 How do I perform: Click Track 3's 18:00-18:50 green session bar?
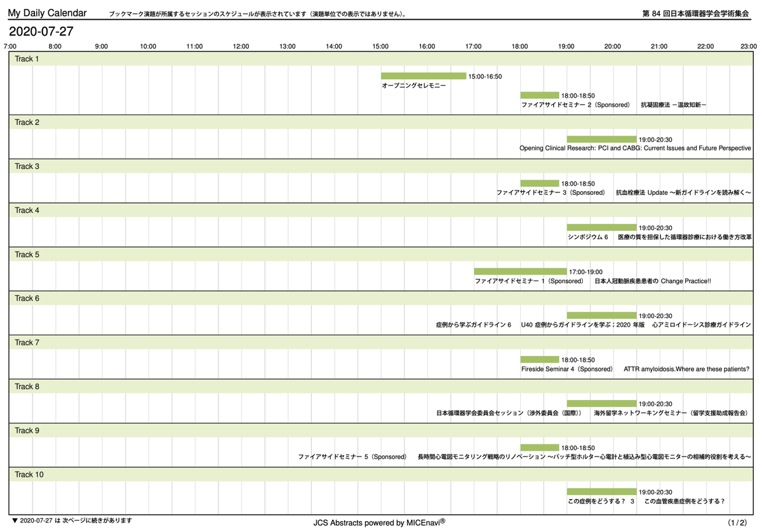[540, 183]
